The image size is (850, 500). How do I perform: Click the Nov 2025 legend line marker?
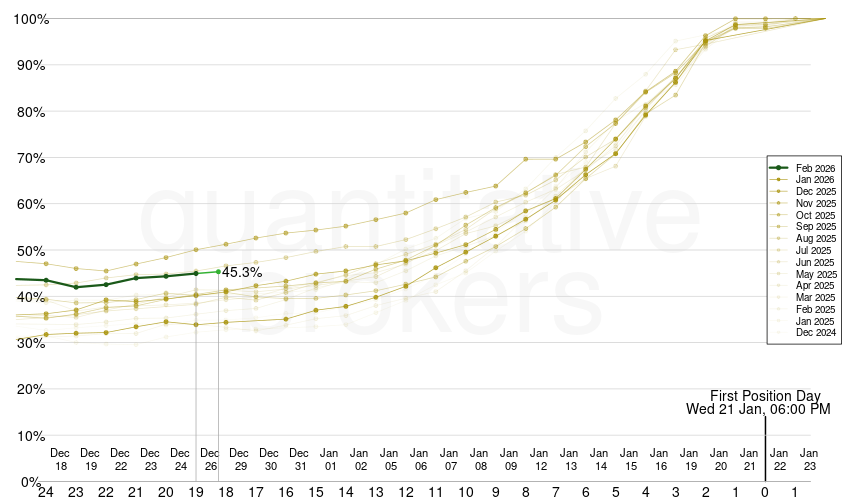pyautogui.click(x=780, y=203)
